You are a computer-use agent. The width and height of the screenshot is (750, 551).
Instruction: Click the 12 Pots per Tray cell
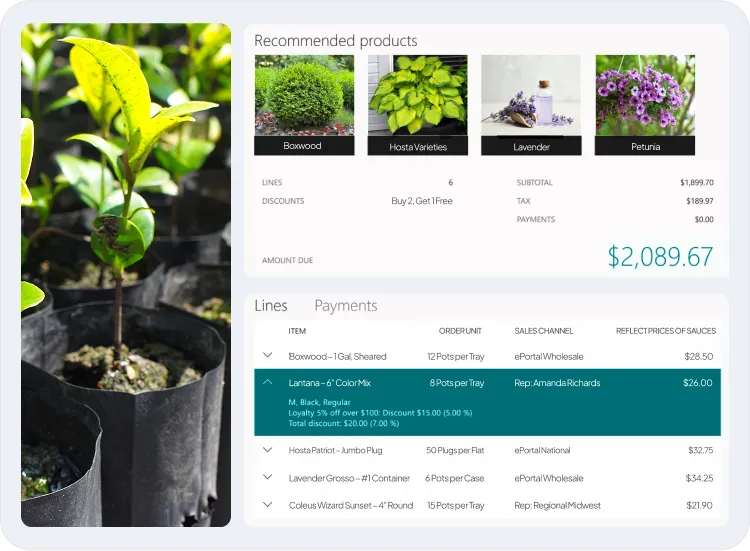point(456,356)
